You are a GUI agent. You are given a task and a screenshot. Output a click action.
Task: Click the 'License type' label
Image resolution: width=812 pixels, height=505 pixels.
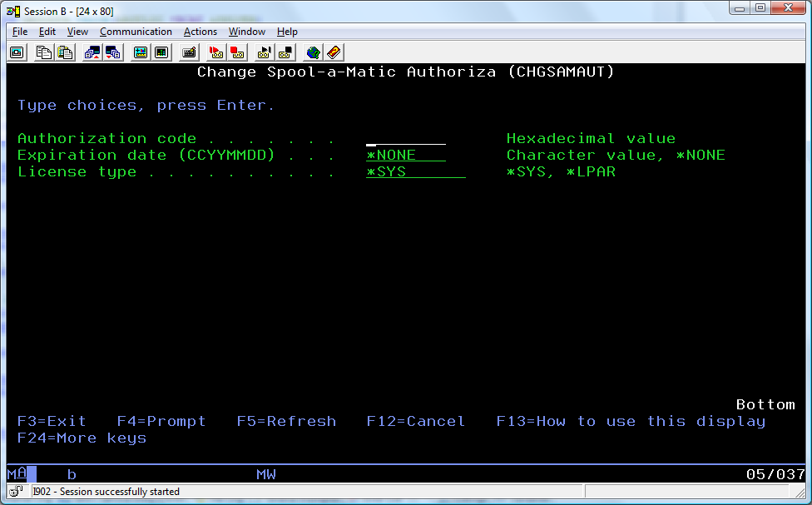point(77,172)
